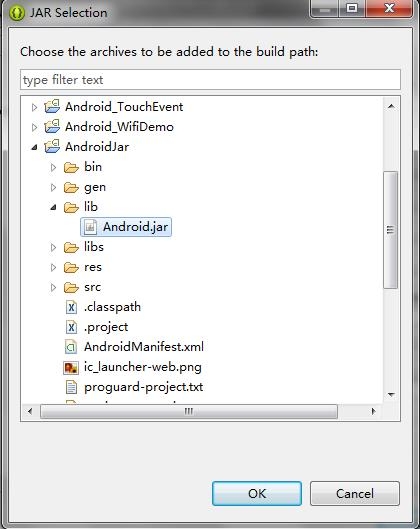Click the vertical scrollbar up arrow
The width and height of the screenshot is (420, 529).
pyautogui.click(x=391, y=107)
